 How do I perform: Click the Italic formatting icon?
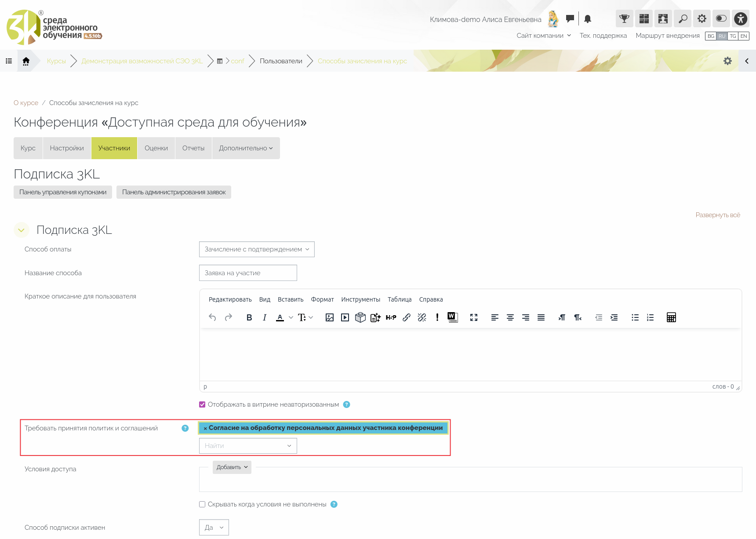pyautogui.click(x=265, y=317)
